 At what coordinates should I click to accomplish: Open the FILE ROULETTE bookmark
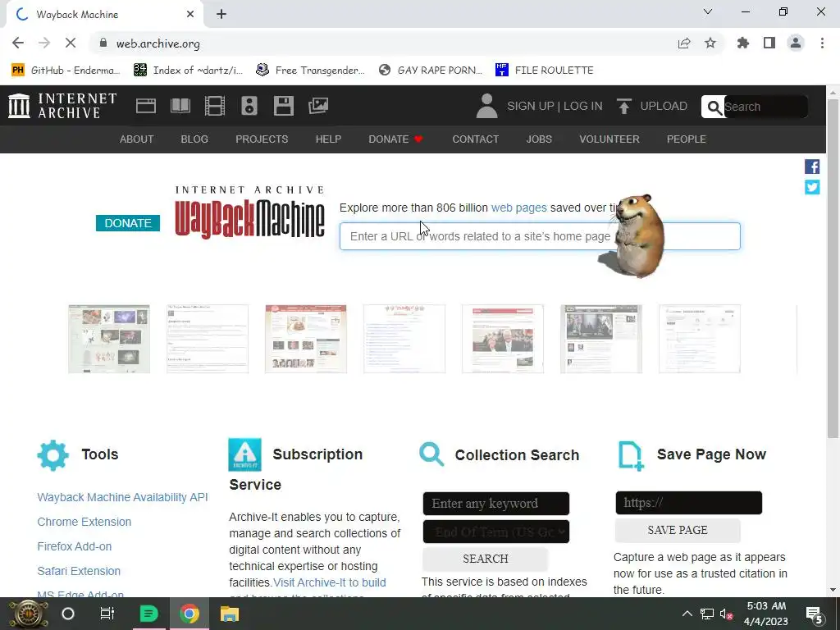(x=545, y=71)
